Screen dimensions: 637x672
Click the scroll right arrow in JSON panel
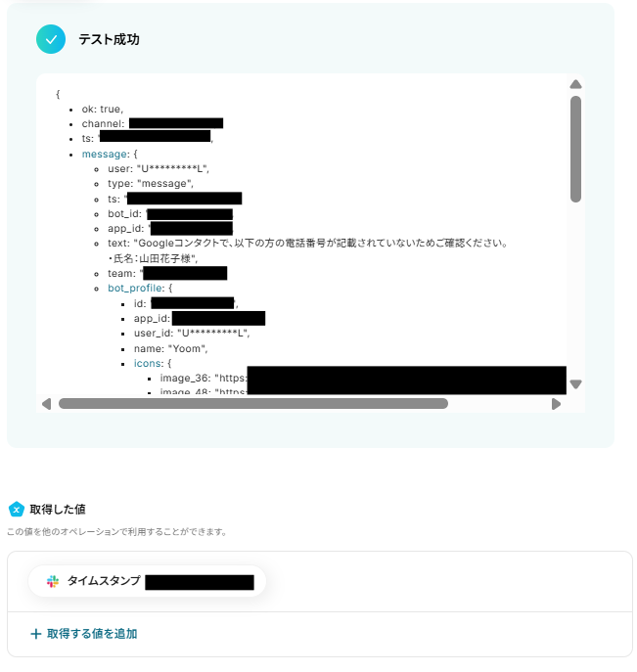[556, 404]
